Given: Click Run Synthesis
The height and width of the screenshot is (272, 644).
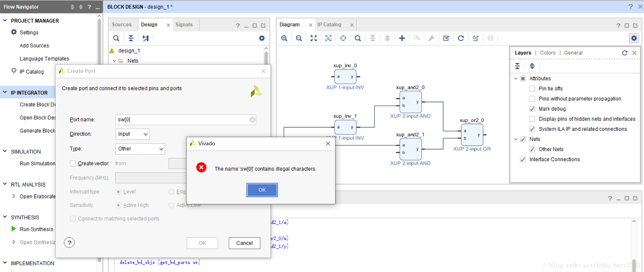Looking at the screenshot, I should click(36, 229).
